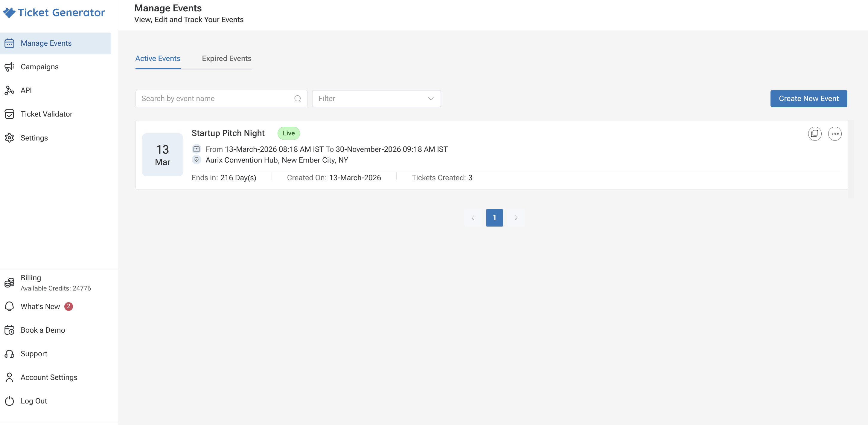868x425 pixels.
Task: Open the Account Settings link
Action: coord(49,377)
